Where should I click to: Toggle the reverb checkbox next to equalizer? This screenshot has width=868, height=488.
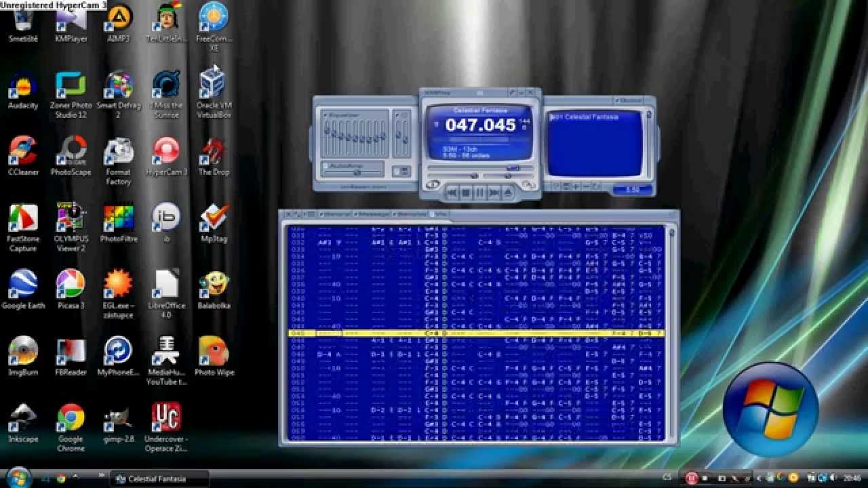[x=397, y=115]
